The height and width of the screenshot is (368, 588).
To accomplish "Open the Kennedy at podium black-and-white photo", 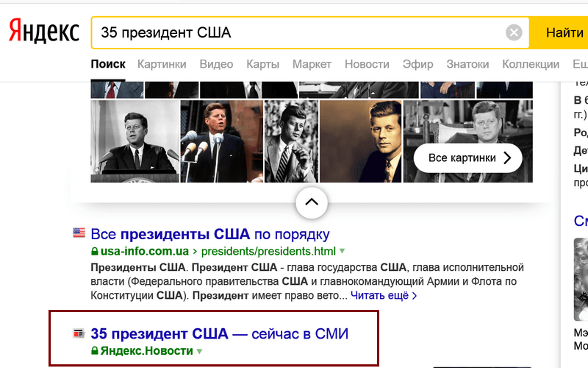I will (135, 141).
